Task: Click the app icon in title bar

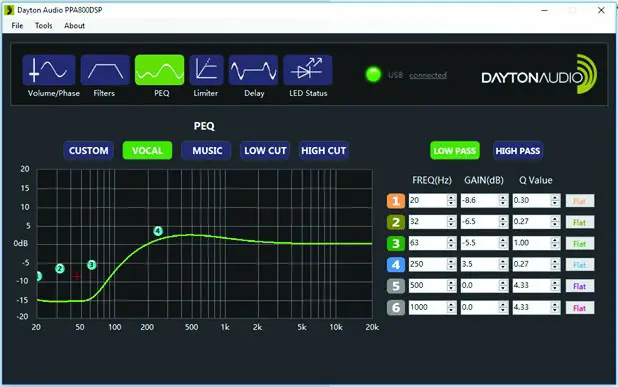Action: click(x=9, y=10)
